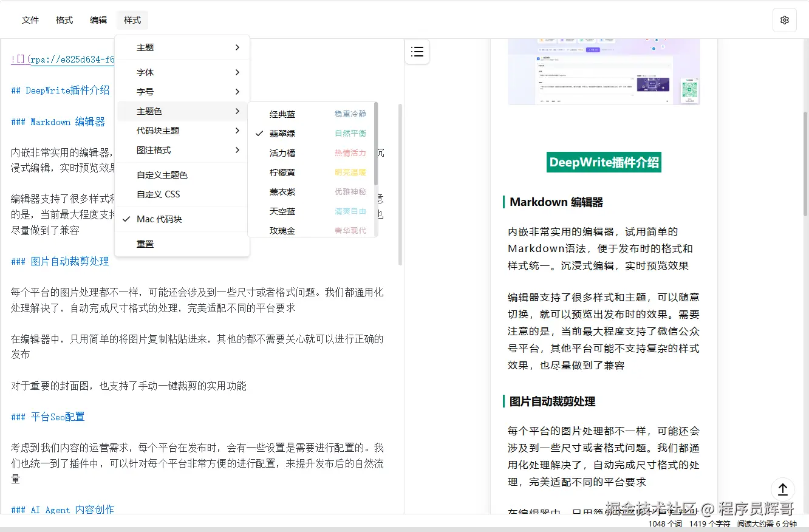Open the settings gear button
The width and height of the screenshot is (809, 532).
784,20
